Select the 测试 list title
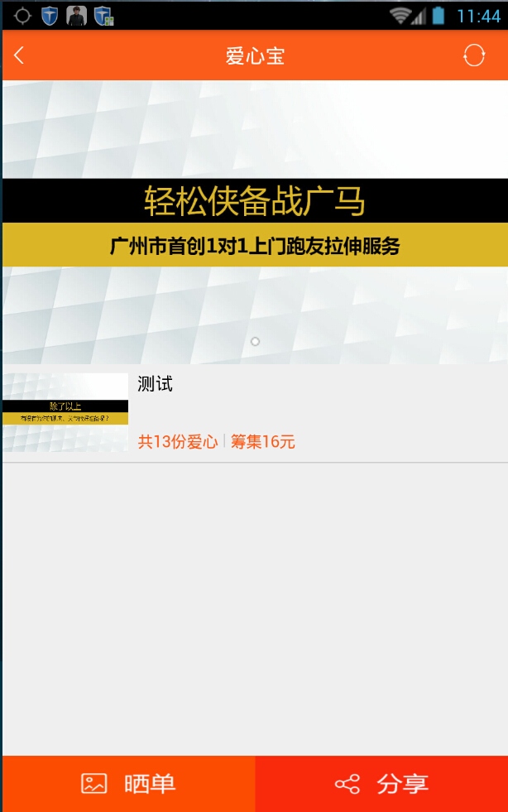Screen dimensions: 508x812 tap(155, 384)
